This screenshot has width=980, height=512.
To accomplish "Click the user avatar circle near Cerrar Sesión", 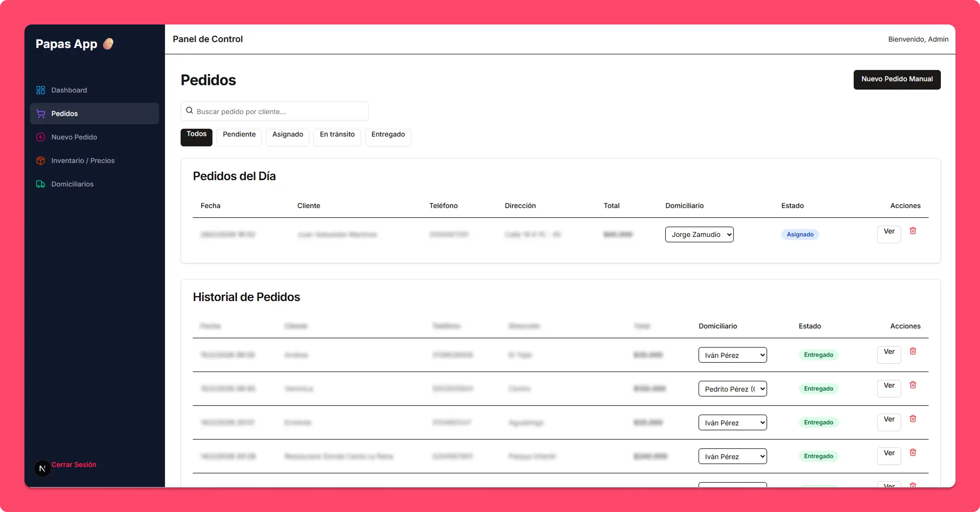I will tap(42, 468).
